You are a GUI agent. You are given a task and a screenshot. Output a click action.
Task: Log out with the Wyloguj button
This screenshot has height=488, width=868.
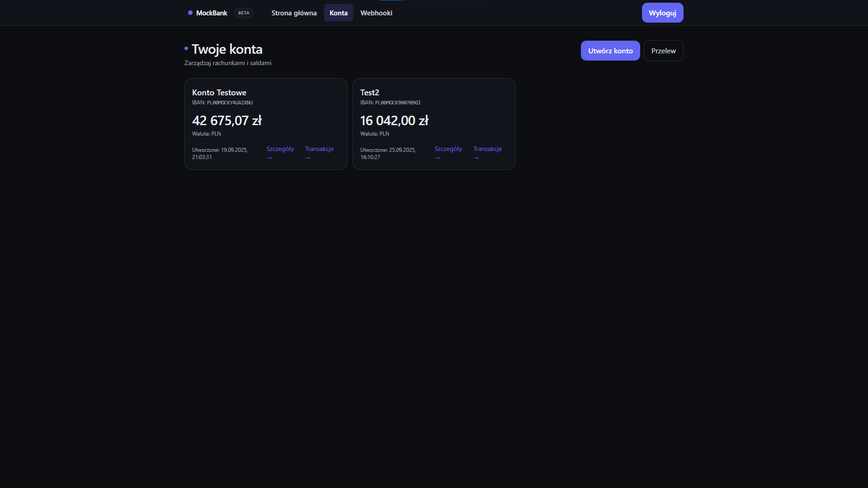tap(662, 13)
